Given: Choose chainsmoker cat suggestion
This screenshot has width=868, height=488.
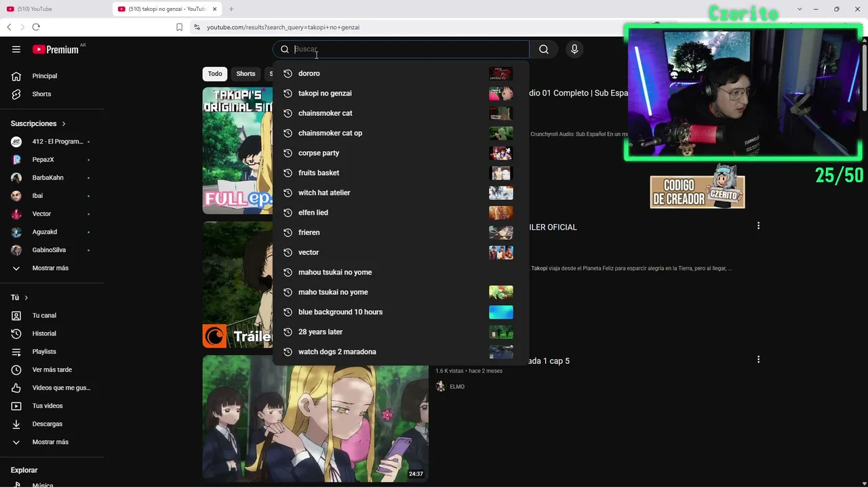Looking at the screenshot, I should (x=401, y=113).
